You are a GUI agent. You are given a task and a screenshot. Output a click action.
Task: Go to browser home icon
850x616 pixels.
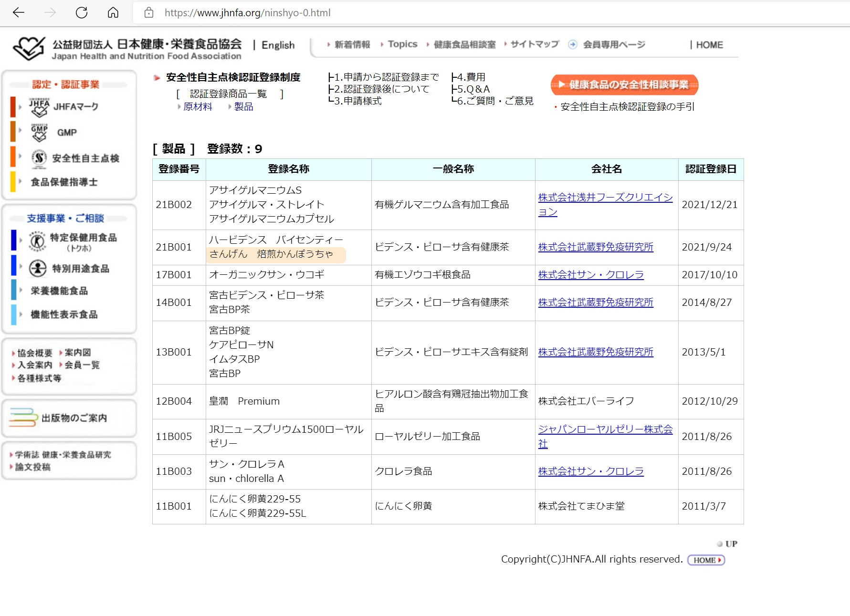(113, 13)
